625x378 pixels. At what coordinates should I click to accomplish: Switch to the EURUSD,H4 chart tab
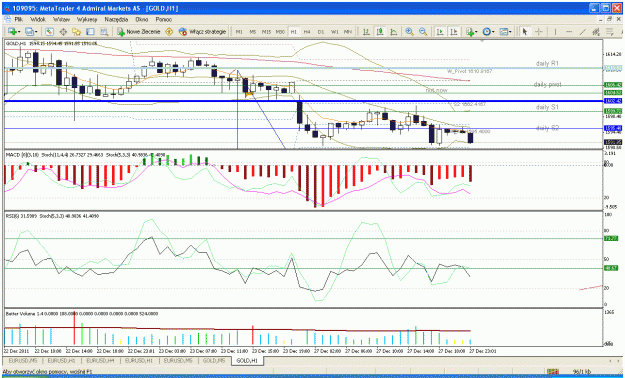[100, 361]
